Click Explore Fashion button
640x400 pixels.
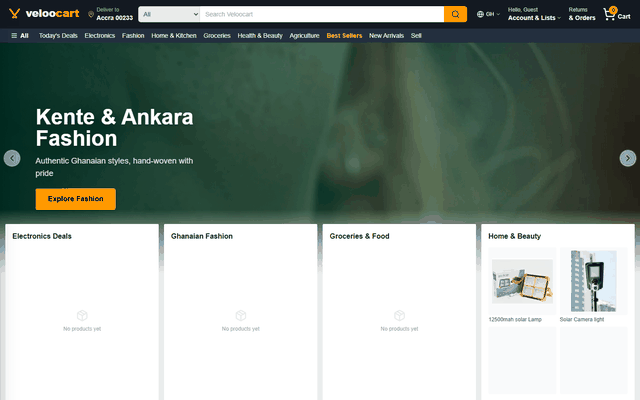pos(76,199)
